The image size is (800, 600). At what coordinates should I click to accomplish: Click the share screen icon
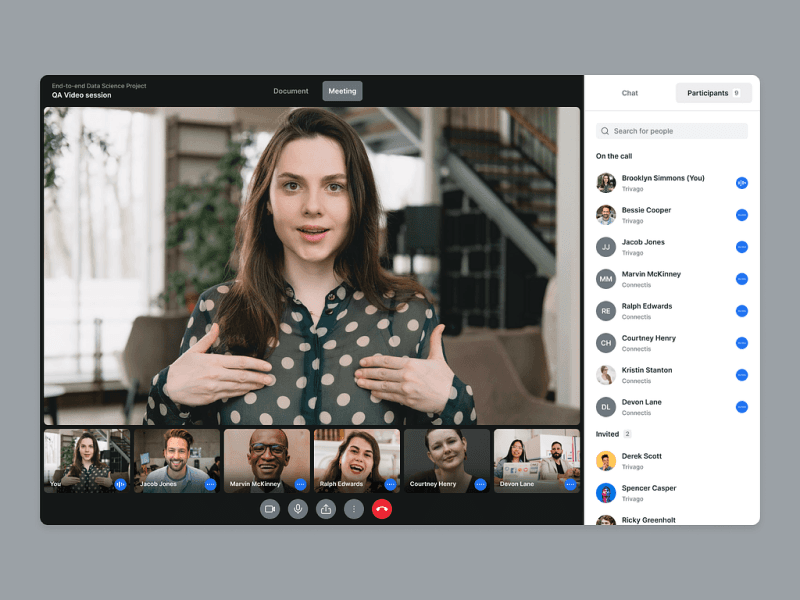(x=326, y=509)
